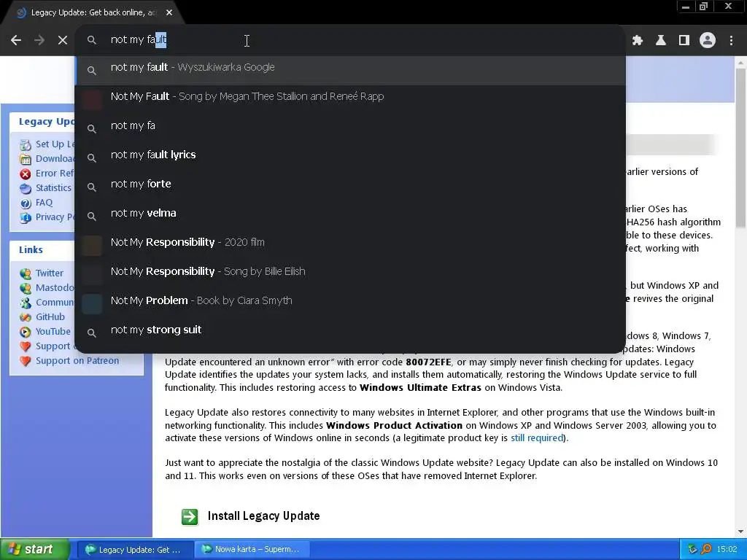This screenshot has width=747, height=560.
Task: Click the Privacy Policy info icon
Action: (26, 217)
